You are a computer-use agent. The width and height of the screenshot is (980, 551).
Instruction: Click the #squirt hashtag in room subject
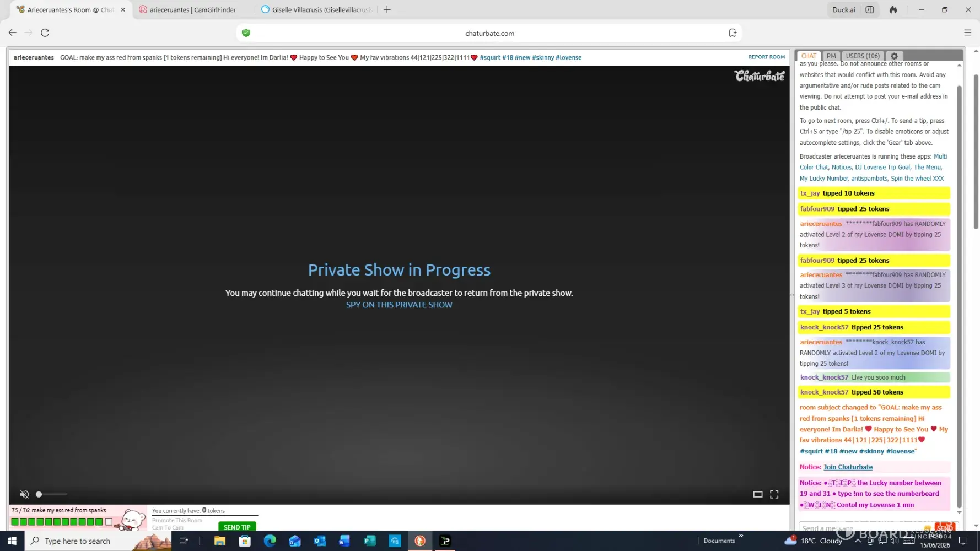point(489,57)
